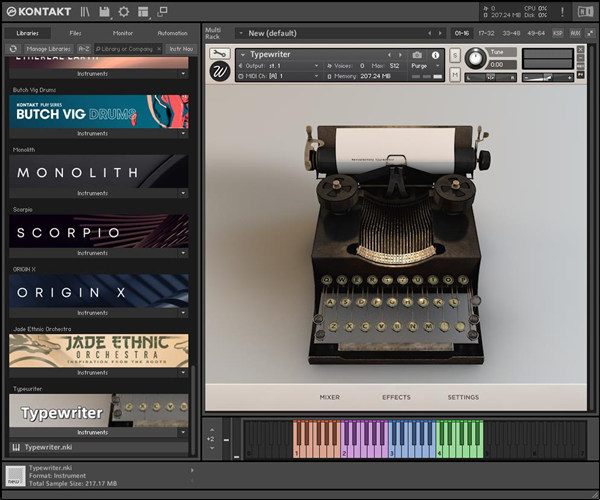
Task: Switch to the Libraries tab
Action: (28, 33)
